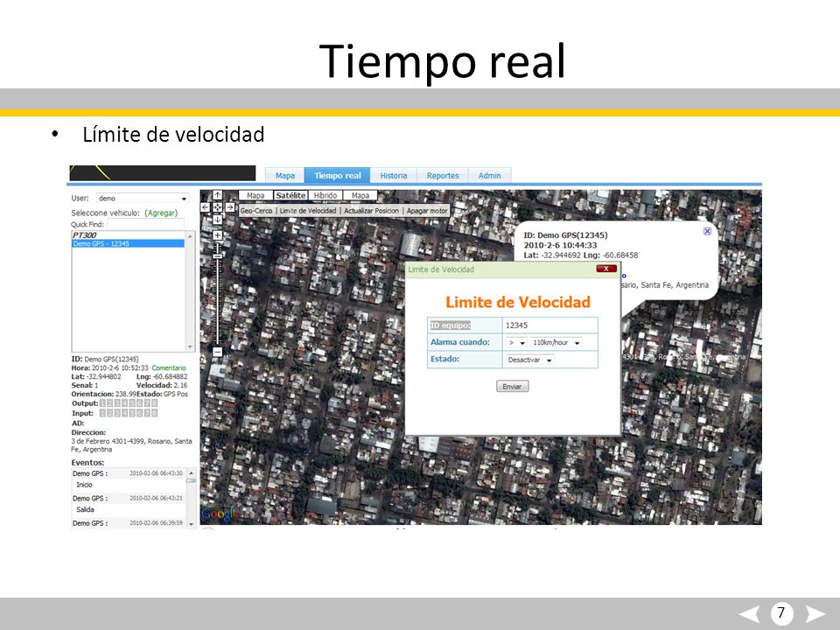Select Mapa view right of Híbrido
The height and width of the screenshot is (630, 840).
(x=360, y=195)
